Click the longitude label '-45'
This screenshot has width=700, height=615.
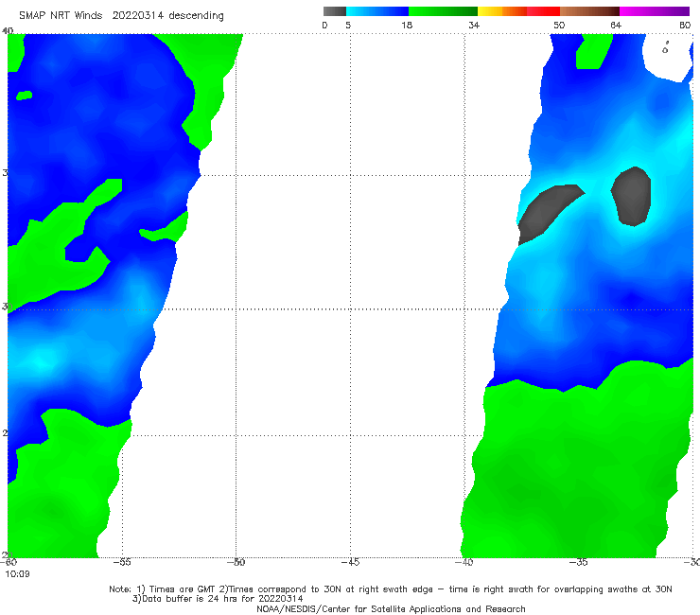tap(350, 562)
